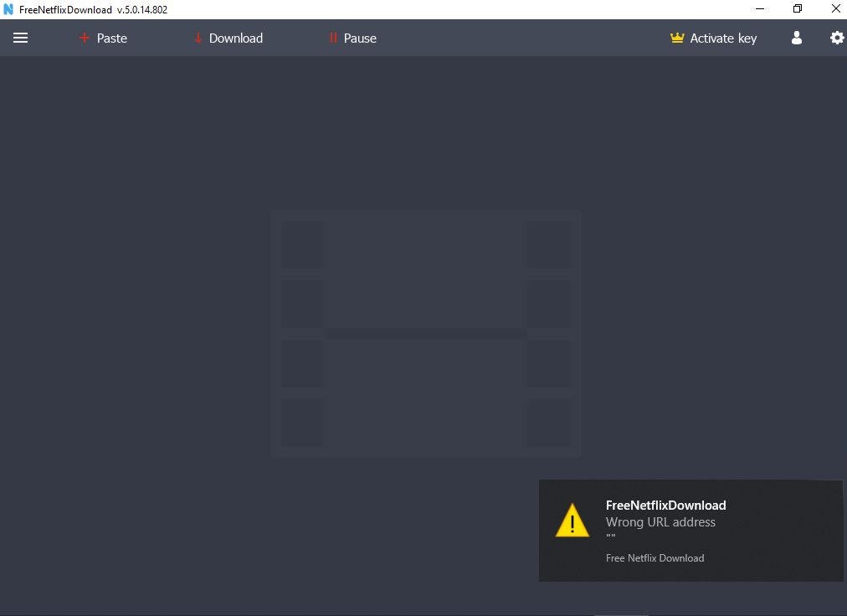Click the FreeNetflixDownload app icon in the titlebar

pyautogui.click(x=9, y=9)
